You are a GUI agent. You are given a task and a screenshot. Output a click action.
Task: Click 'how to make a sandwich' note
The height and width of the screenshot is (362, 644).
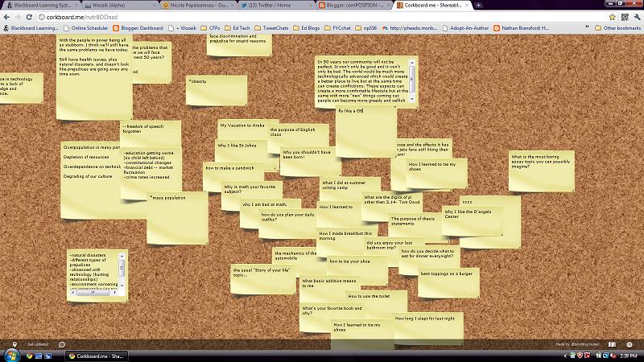pos(233,177)
